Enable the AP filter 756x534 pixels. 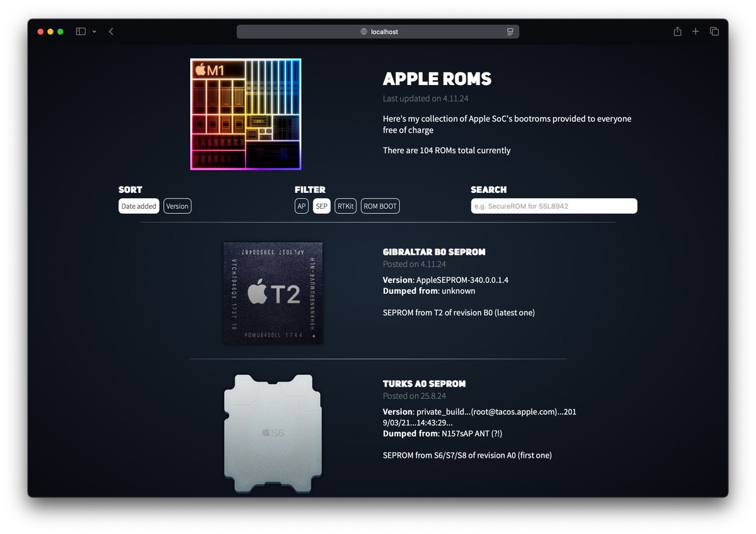302,206
